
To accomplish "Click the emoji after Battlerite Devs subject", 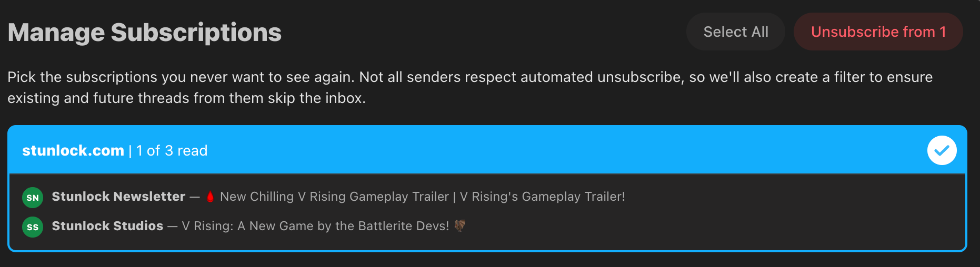I will [x=460, y=225].
